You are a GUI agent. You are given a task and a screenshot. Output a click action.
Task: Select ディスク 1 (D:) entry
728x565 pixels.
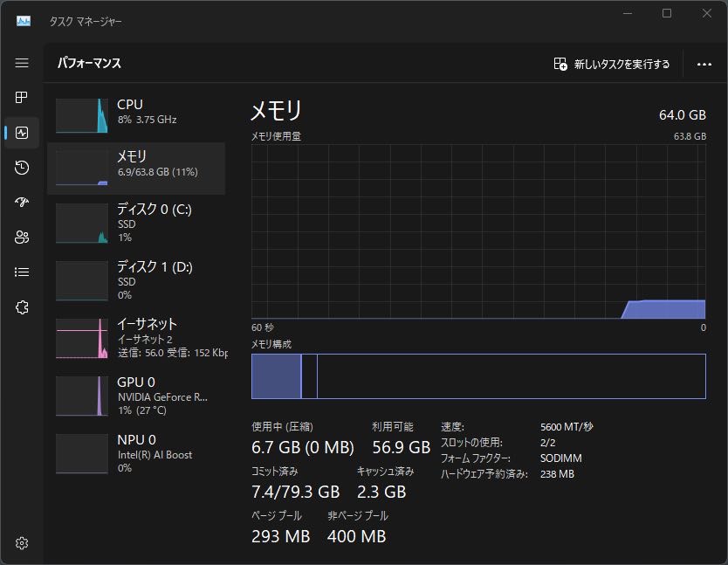tap(136, 280)
